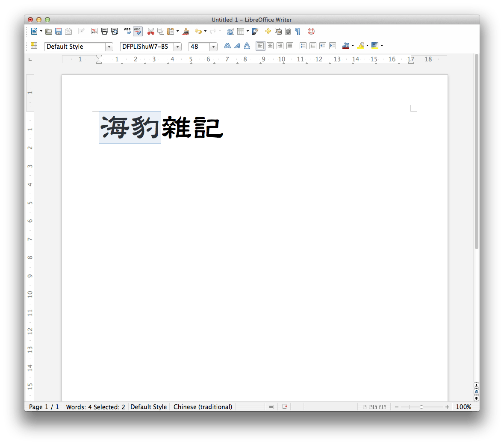The height and width of the screenshot is (445, 504).
Task: Click the word count in the status bar
Action: click(95, 407)
